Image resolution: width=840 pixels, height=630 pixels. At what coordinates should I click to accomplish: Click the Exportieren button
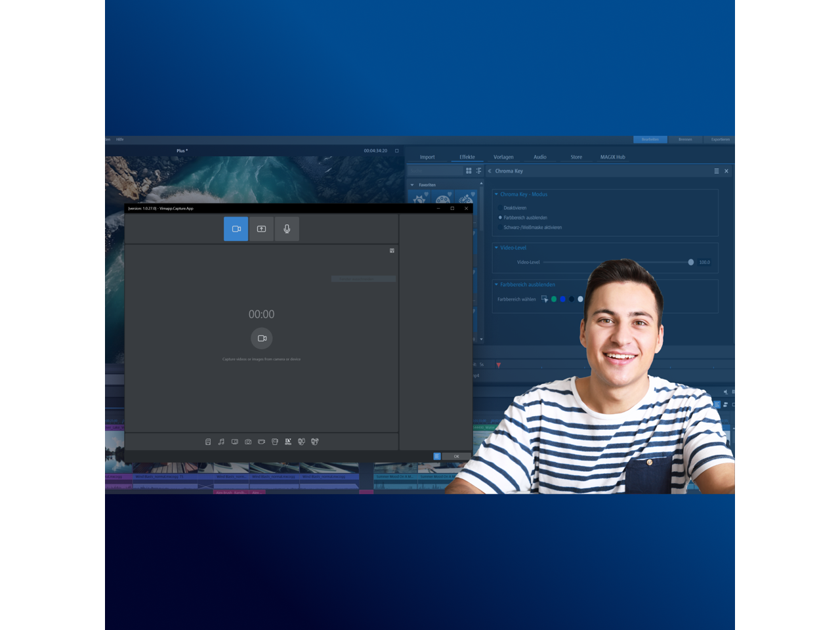[720, 139]
